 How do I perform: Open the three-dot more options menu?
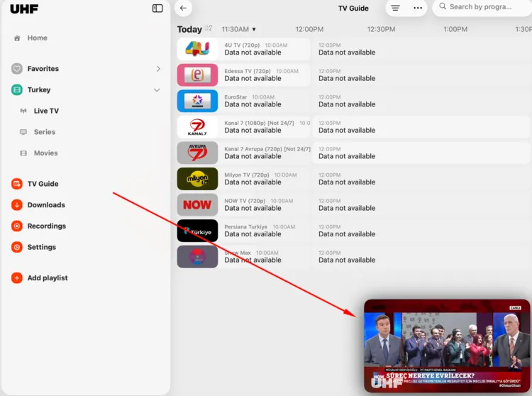click(418, 9)
